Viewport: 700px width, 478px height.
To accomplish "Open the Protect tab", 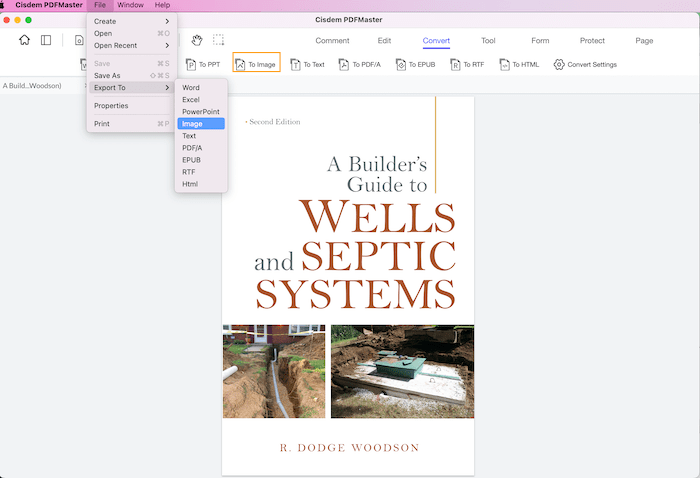I will tap(592, 41).
